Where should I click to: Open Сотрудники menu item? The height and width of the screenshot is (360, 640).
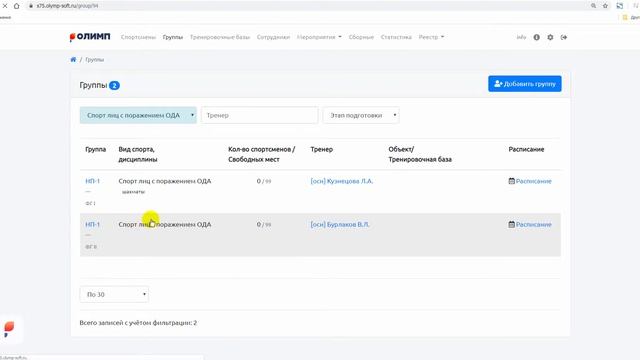click(x=273, y=37)
